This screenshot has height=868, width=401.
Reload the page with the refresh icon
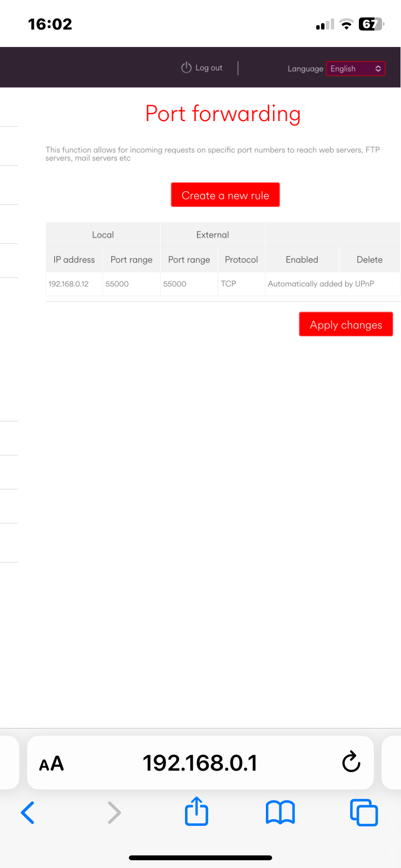351,762
